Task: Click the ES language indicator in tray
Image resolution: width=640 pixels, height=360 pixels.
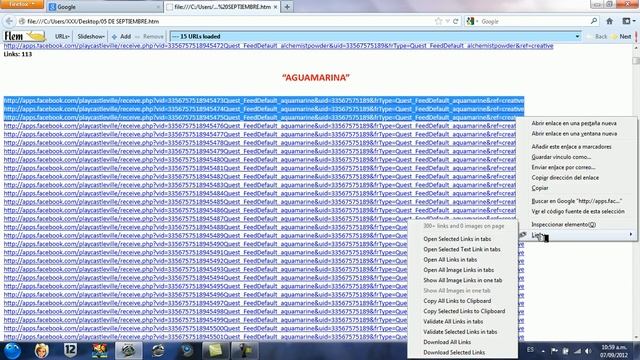Action: (530, 350)
